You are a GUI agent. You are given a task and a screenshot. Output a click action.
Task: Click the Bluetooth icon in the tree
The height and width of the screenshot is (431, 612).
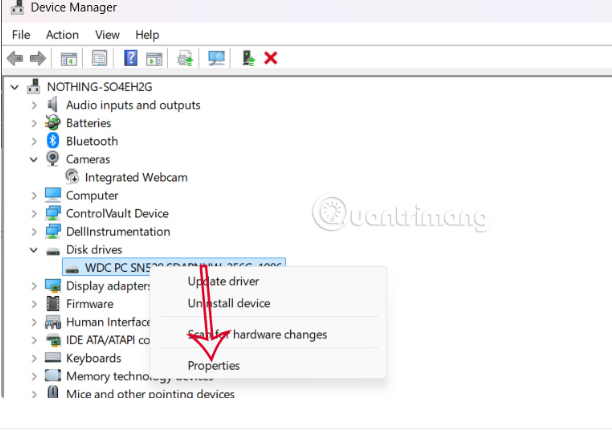[x=54, y=141]
